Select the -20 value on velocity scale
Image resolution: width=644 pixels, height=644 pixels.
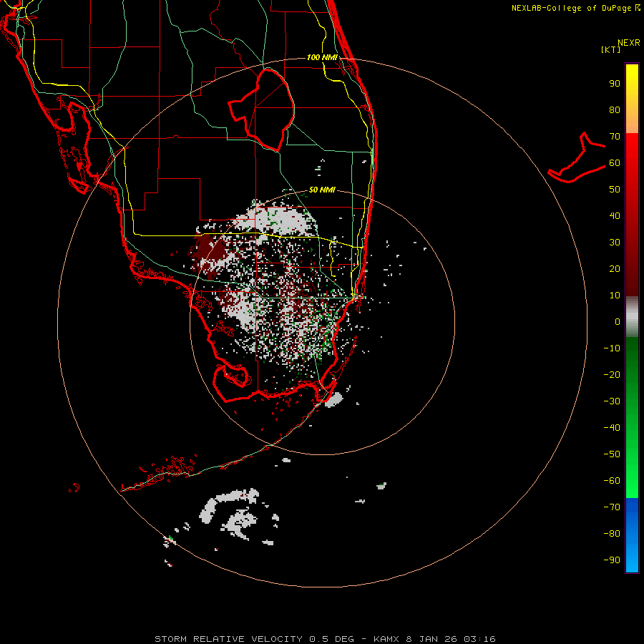[612, 375]
